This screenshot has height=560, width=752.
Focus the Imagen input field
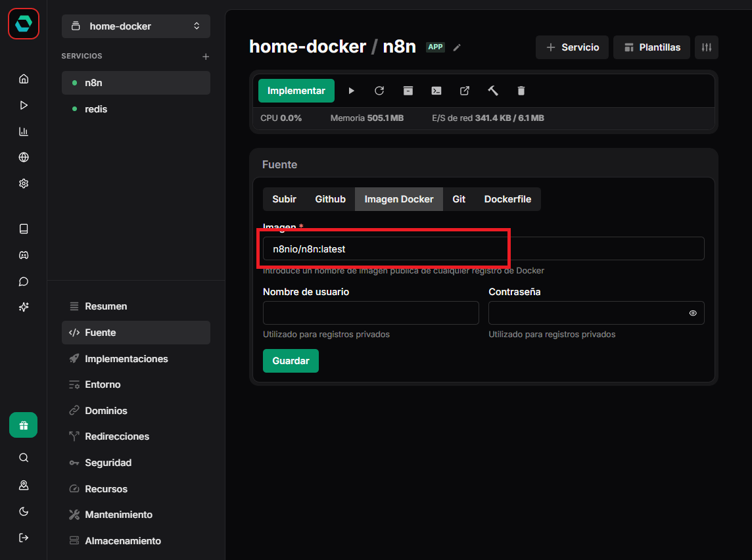(x=483, y=249)
